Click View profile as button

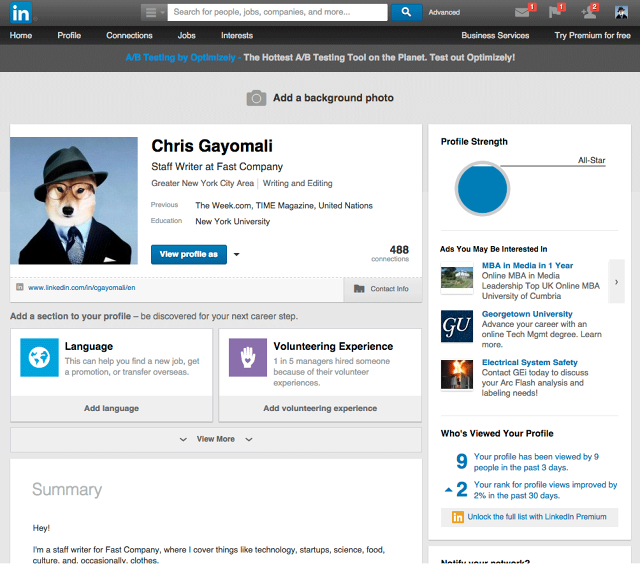click(x=189, y=255)
